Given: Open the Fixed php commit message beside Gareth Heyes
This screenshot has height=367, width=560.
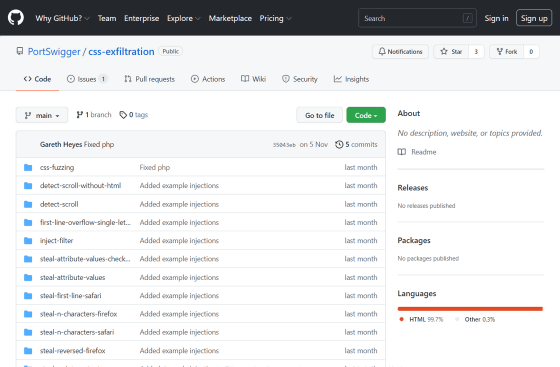Looking at the screenshot, I should [99, 145].
